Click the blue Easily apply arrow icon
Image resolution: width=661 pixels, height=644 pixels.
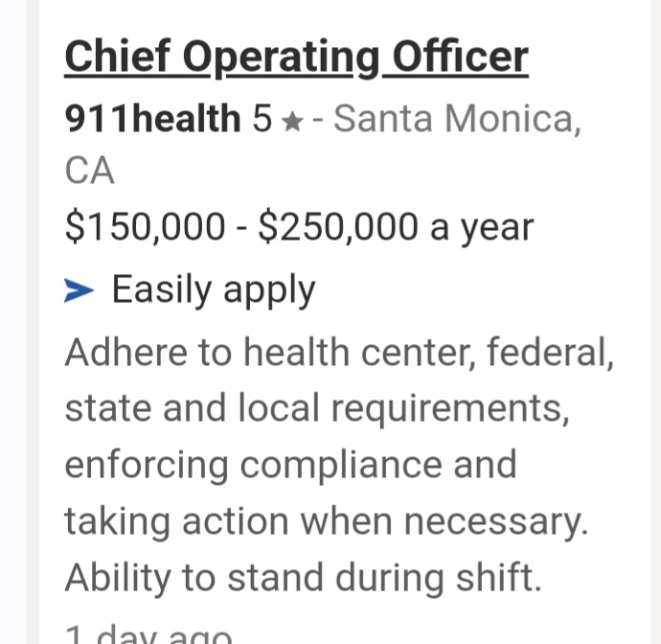[79, 289]
